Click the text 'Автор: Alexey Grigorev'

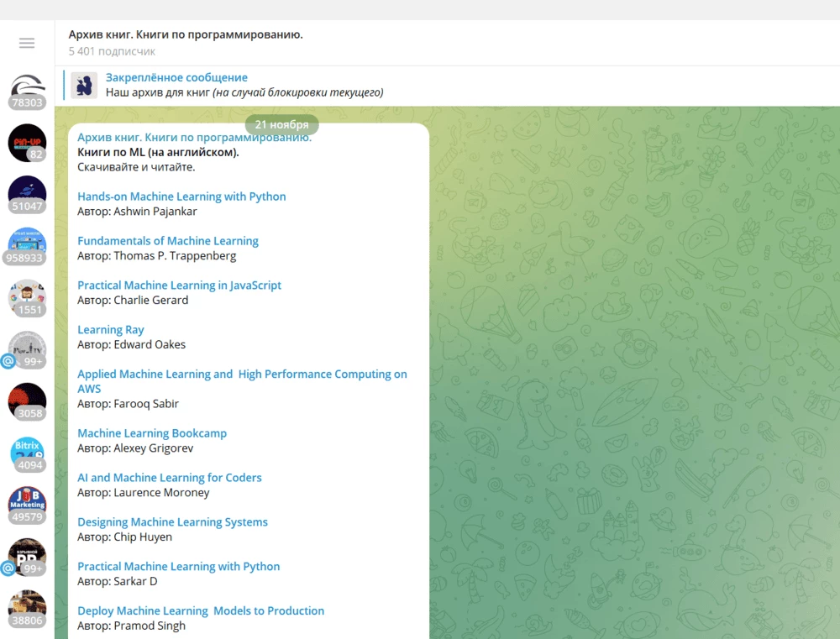135,448
